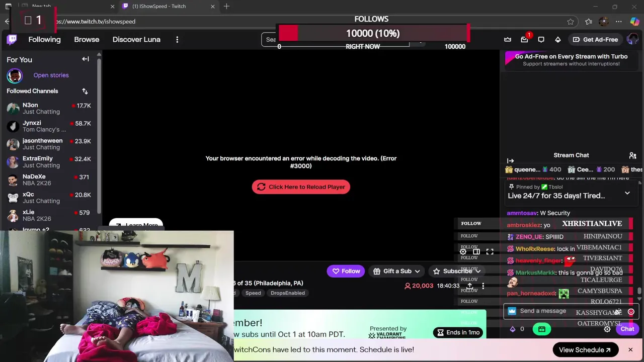Toggle fullscreen video player
Image resolution: width=644 pixels, height=362 pixels.
click(490, 251)
